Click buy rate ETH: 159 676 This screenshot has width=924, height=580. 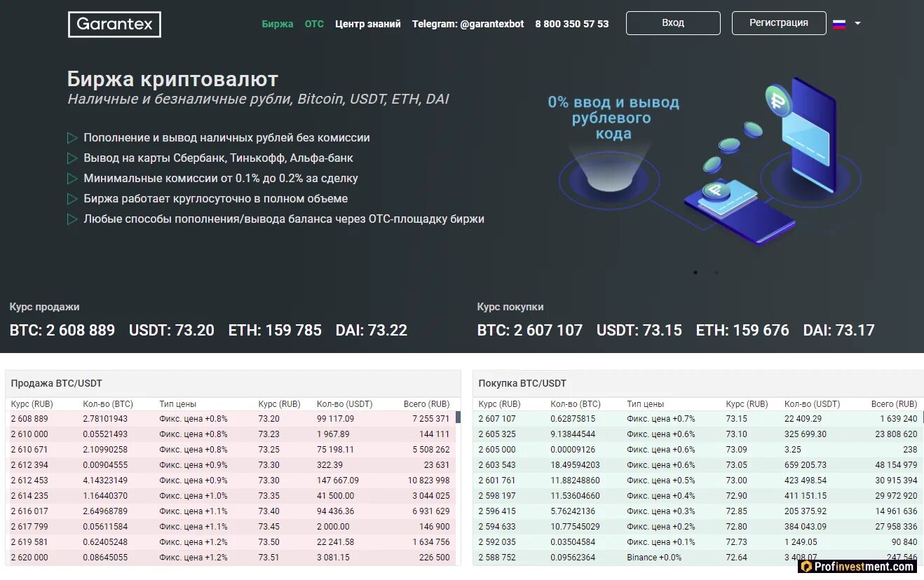pyautogui.click(x=742, y=330)
